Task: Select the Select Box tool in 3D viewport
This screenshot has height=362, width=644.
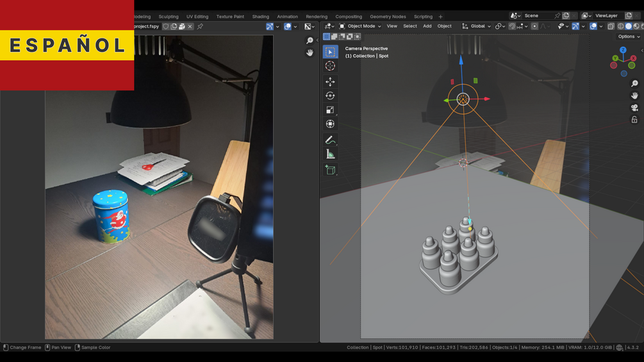Action: 330,52
